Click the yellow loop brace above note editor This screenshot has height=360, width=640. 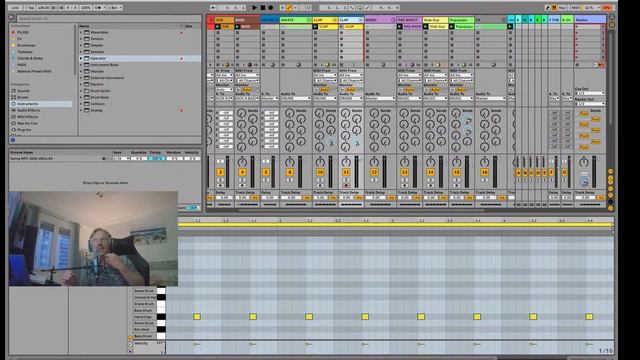395,225
